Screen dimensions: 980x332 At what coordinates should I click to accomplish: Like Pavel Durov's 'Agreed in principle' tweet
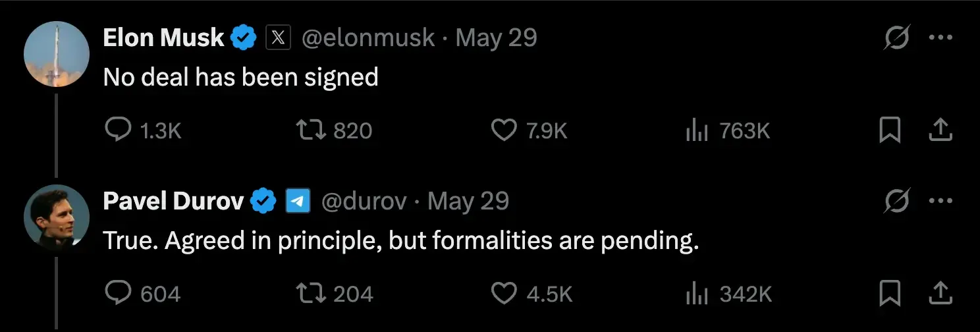coord(504,293)
